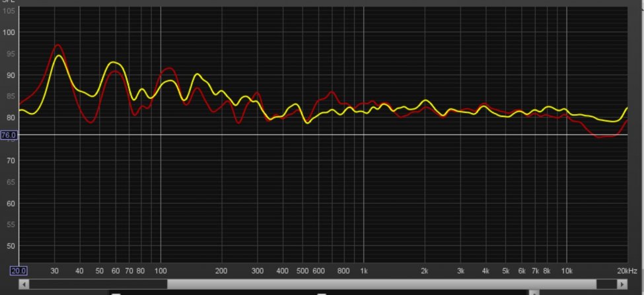
Task: Select the 76.0 SPL cursor value box
Action: [9, 135]
